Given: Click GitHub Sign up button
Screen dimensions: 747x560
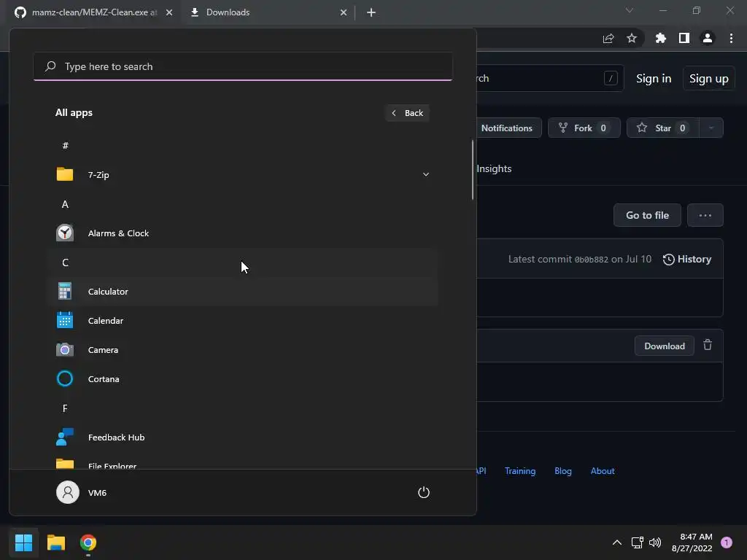Looking at the screenshot, I should pos(709,79).
